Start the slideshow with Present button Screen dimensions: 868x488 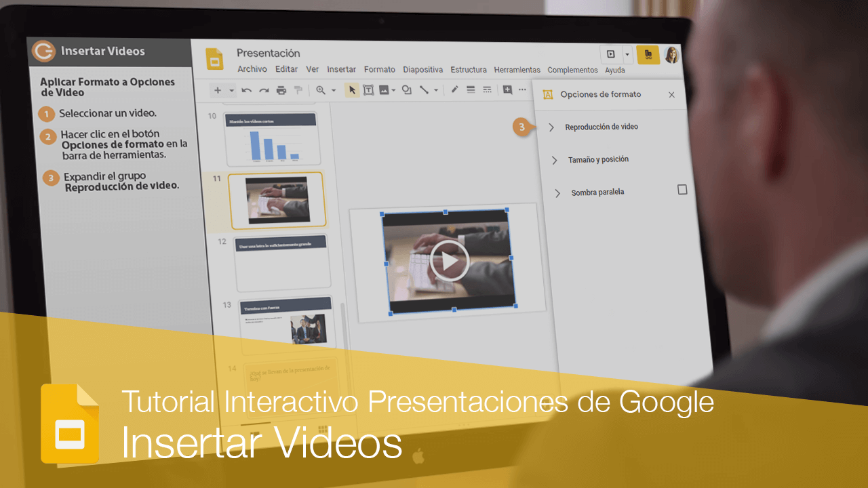[610, 54]
